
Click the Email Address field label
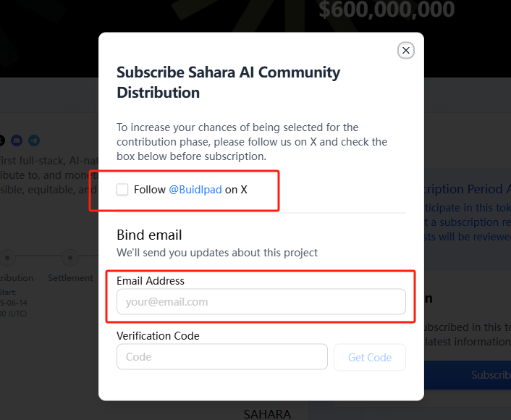(151, 281)
